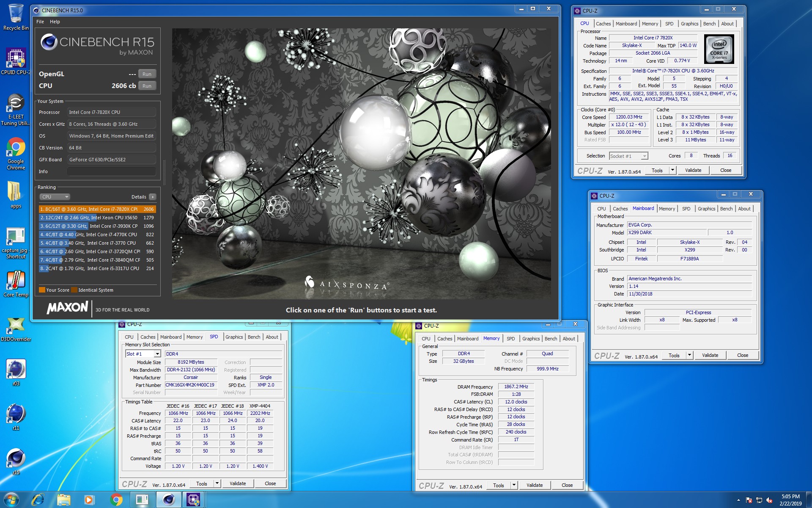Click the X299 DARK model field

tap(667, 232)
